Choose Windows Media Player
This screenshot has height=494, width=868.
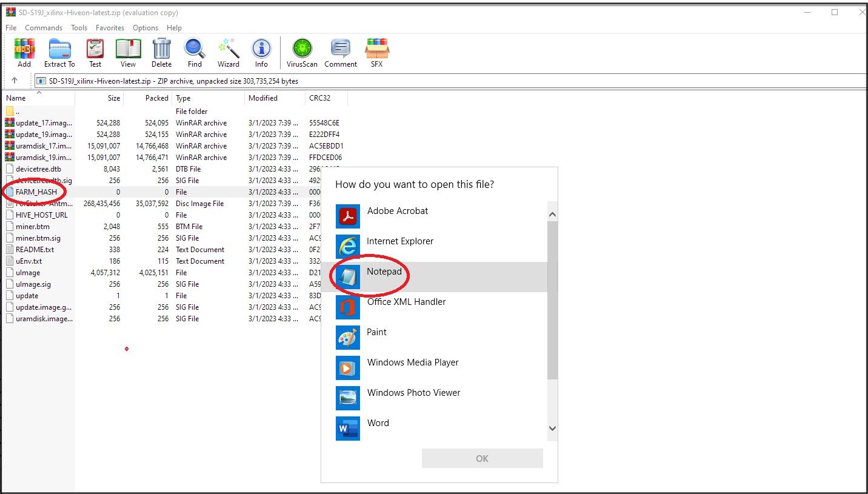tap(434, 368)
